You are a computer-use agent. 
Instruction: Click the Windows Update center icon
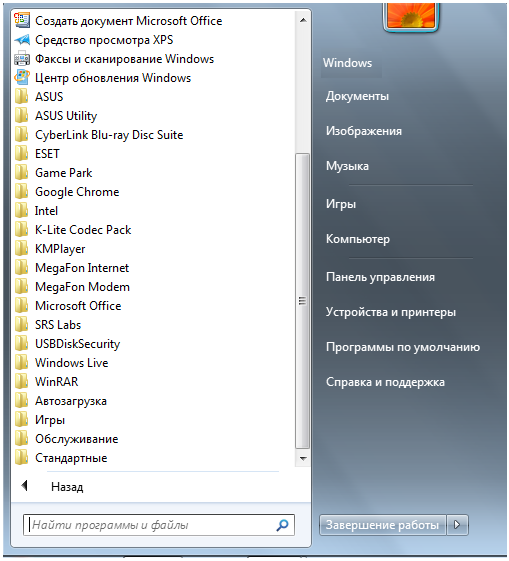22,78
